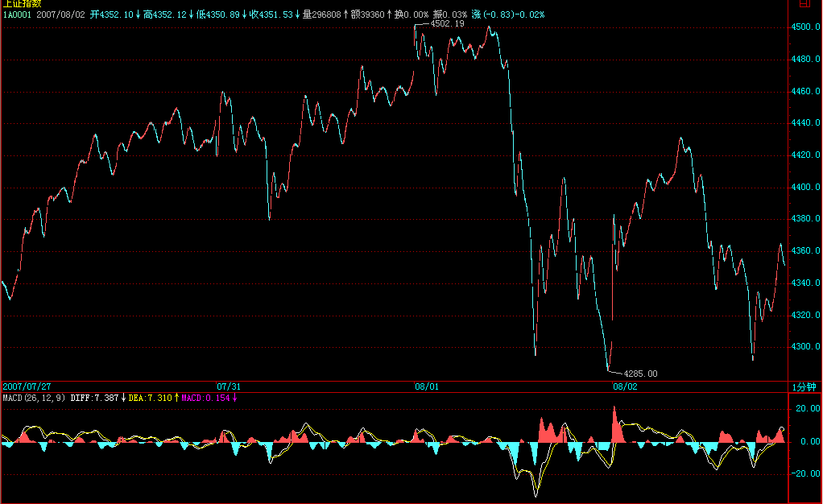823x504 pixels.
Task: Click the down arrow next to DIFF 7.387
Action: tap(123, 399)
